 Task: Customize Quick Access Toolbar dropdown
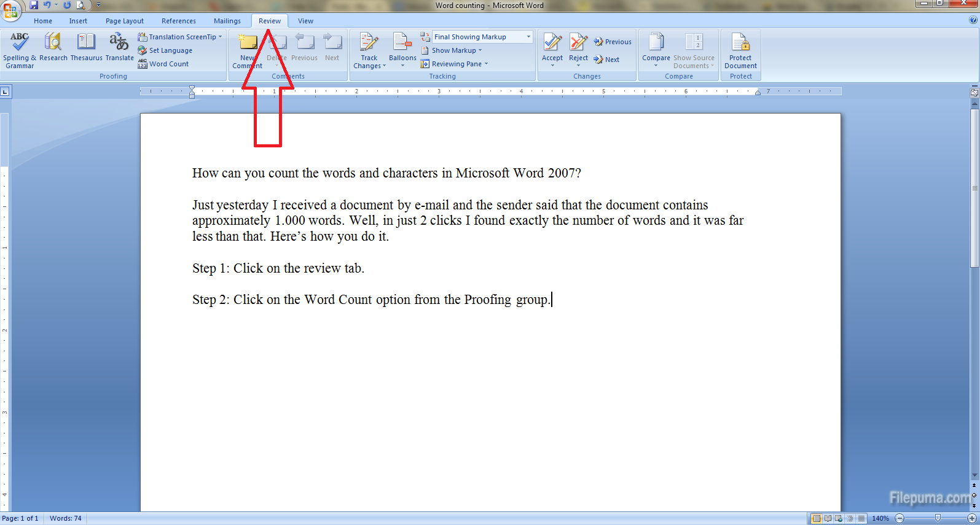click(98, 5)
